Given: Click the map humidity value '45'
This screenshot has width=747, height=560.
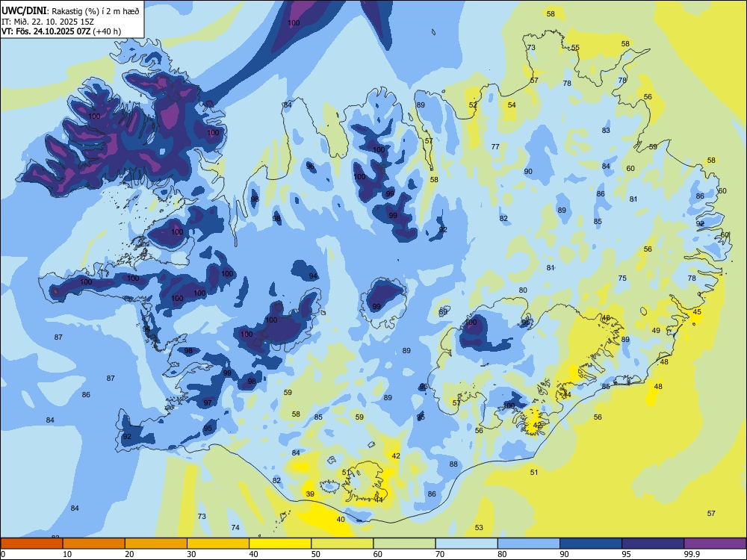Looking at the screenshot, I should 697,312.
